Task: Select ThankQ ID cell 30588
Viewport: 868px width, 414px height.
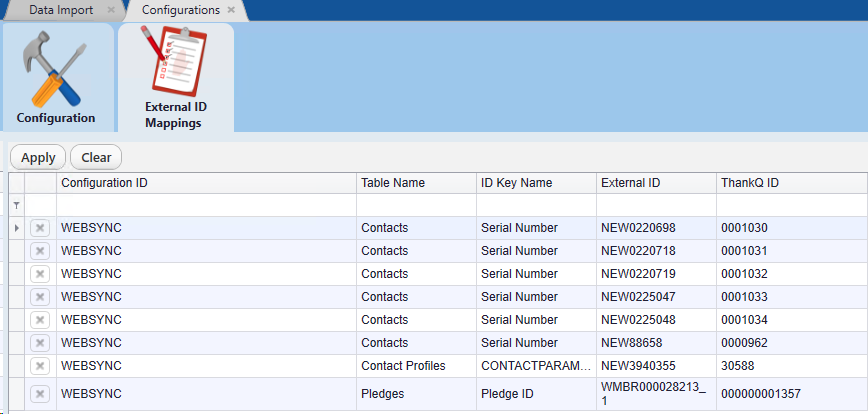Action: click(x=792, y=366)
